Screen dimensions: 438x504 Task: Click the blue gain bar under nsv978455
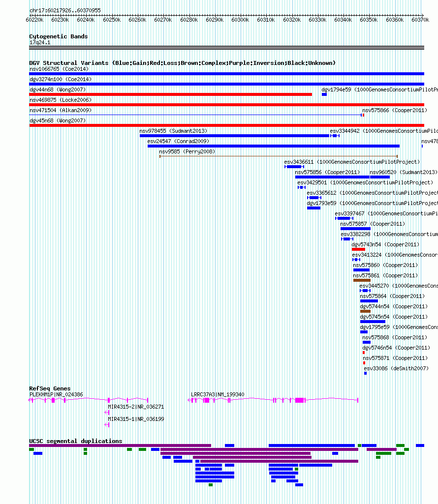coord(235,136)
